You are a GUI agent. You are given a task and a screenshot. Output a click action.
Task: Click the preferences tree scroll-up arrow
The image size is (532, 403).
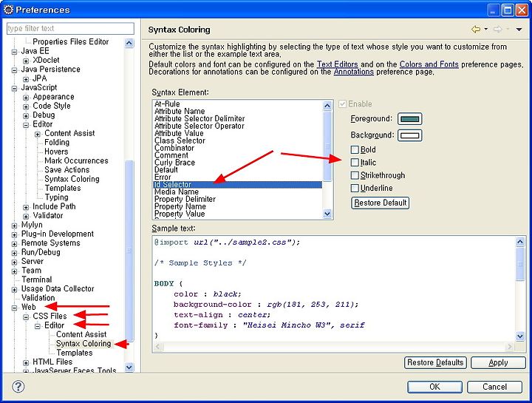point(129,43)
